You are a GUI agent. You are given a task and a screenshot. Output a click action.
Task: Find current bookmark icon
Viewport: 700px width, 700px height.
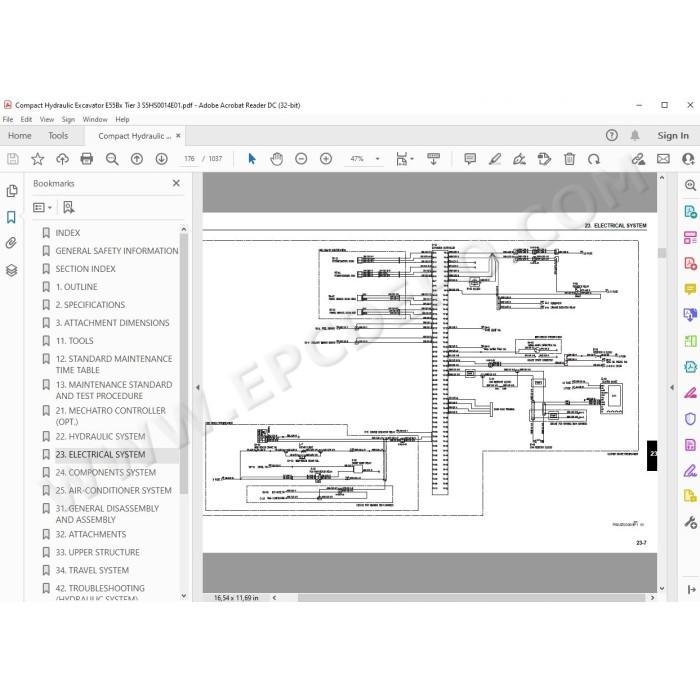pyautogui.click(x=68, y=207)
